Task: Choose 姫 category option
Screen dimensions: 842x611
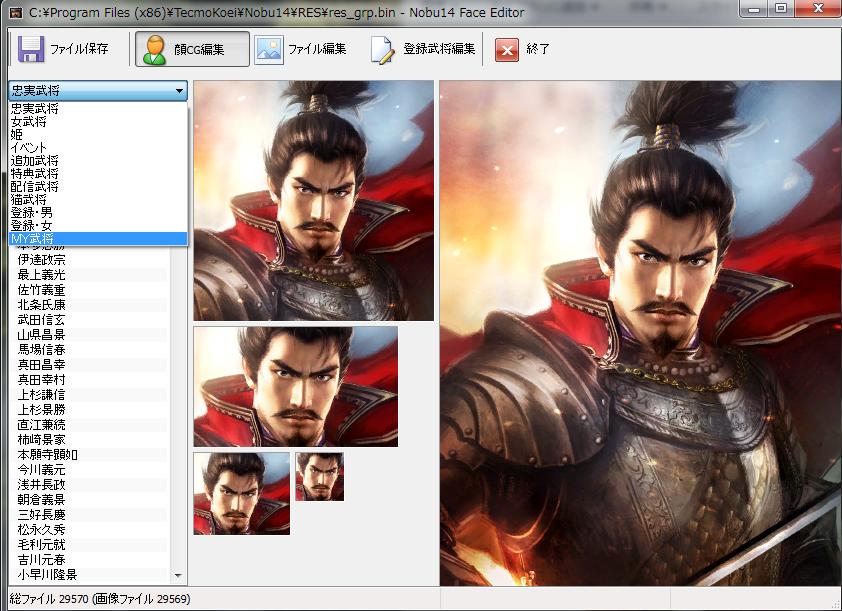Action: tap(98, 134)
